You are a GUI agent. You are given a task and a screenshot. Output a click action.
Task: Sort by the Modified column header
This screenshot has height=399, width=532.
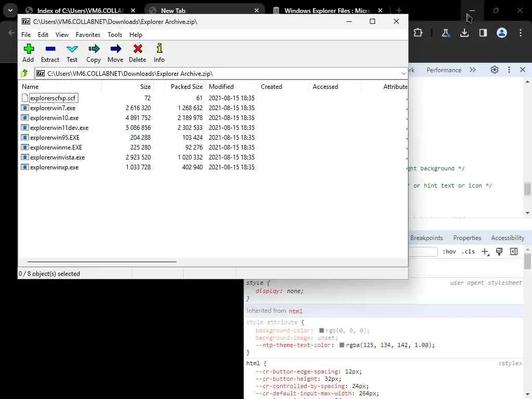(x=232, y=87)
